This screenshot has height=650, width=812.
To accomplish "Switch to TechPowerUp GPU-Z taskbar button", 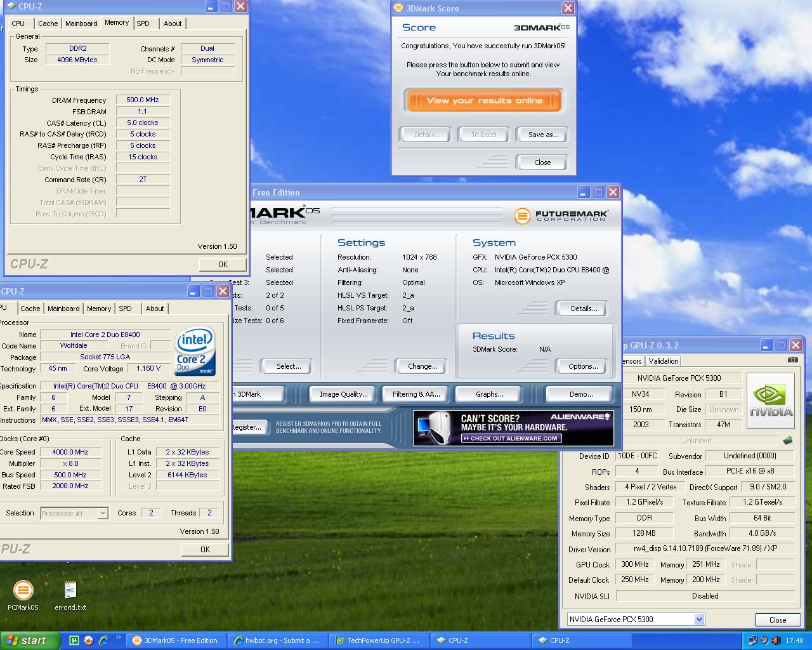I will [379, 640].
